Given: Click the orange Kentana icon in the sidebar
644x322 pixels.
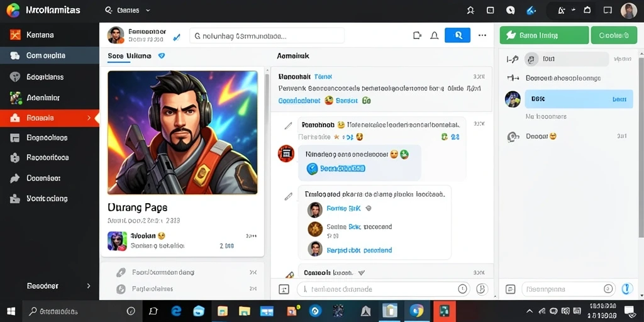Looking at the screenshot, I should point(15,35).
